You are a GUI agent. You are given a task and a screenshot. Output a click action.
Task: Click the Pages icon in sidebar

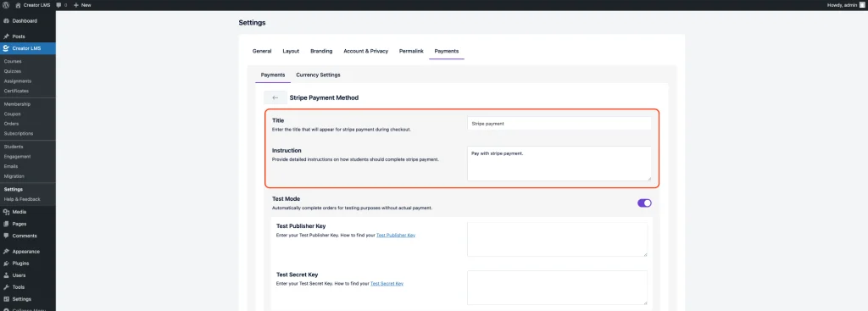[x=6, y=224]
